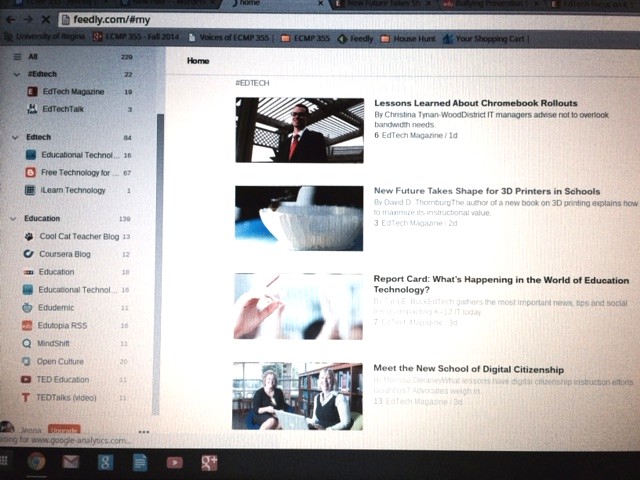This screenshot has width=640, height=480.
Task: Click the #EDTECH section heading
Action: [x=252, y=83]
